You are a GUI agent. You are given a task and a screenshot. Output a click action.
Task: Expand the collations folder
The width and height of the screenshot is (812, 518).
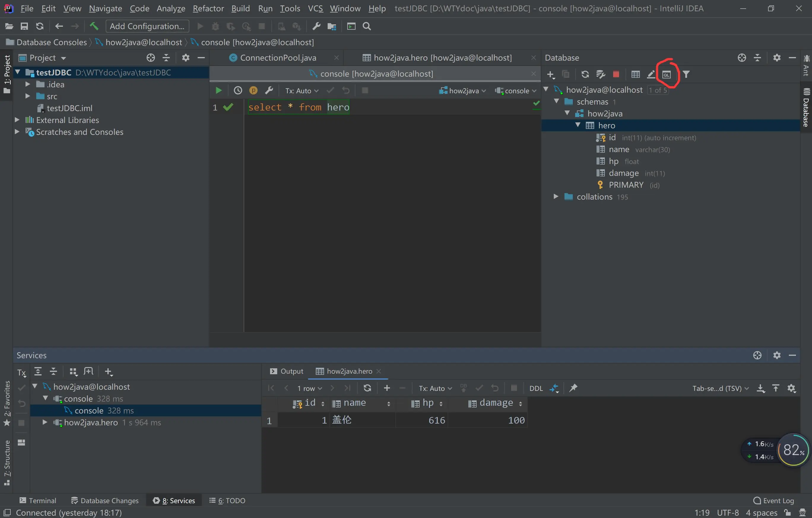pyautogui.click(x=556, y=196)
